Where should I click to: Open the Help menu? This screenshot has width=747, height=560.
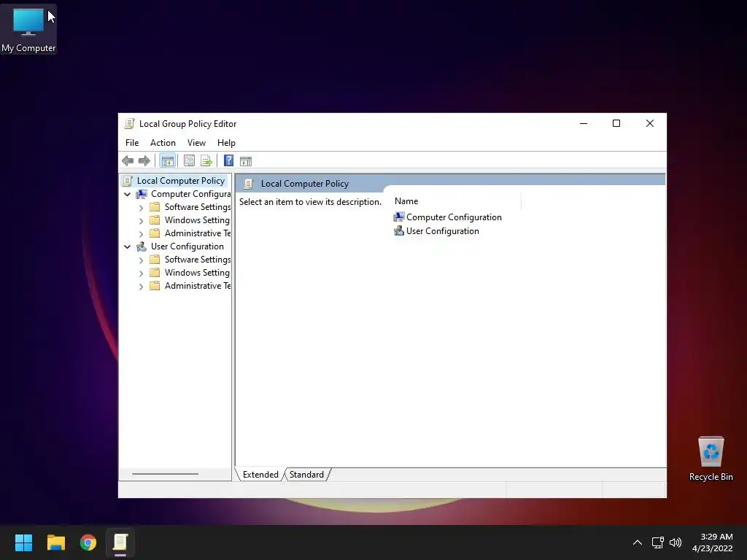point(226,143)
